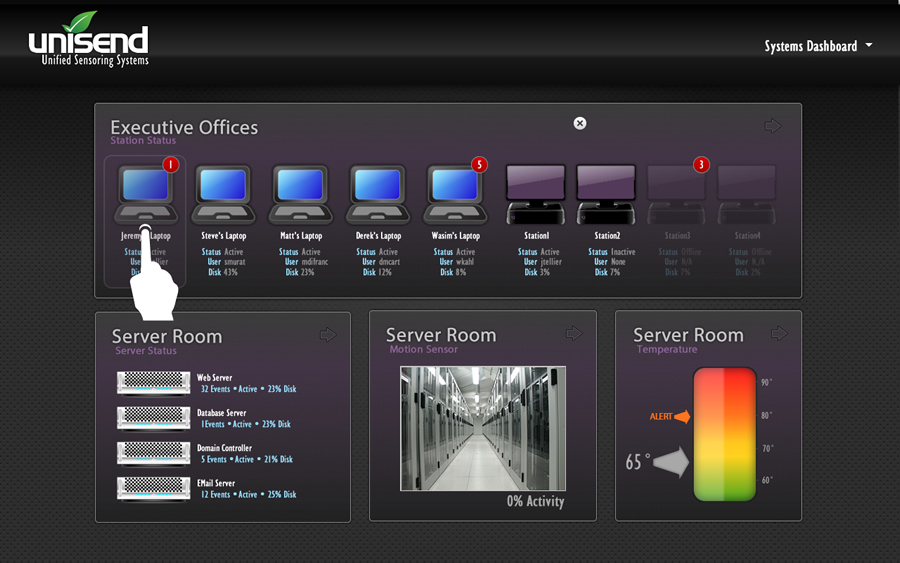Open the EMail Server rack icon
This screenshot has height=563, width=900.
pos(153,488)
